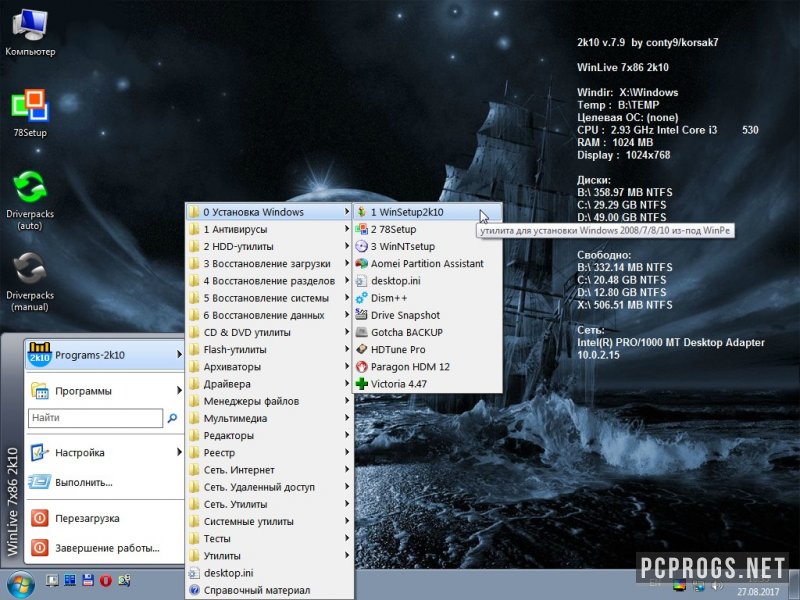Viewport: 800px width, 600px height.
Task: Expand 6 Восстановление данных folder
Action: tap(269, 315)
